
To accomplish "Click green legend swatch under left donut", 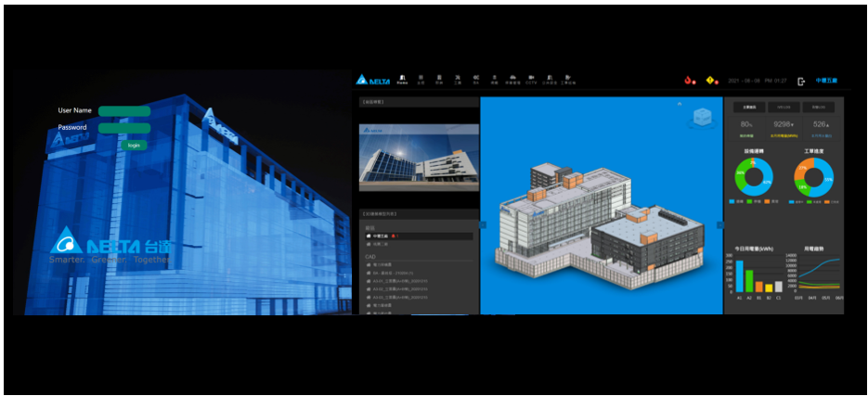I will click(749, 201).
